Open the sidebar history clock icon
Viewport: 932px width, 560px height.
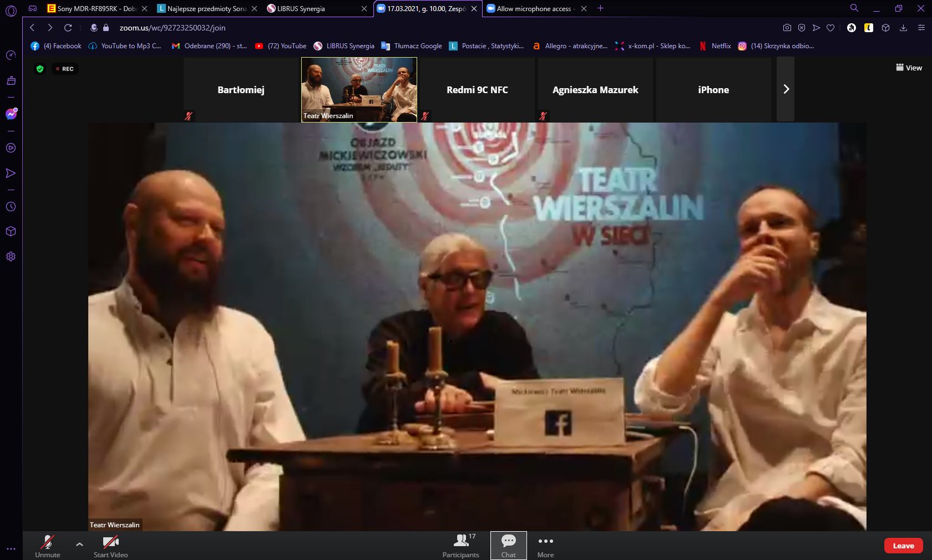[11, 207]
